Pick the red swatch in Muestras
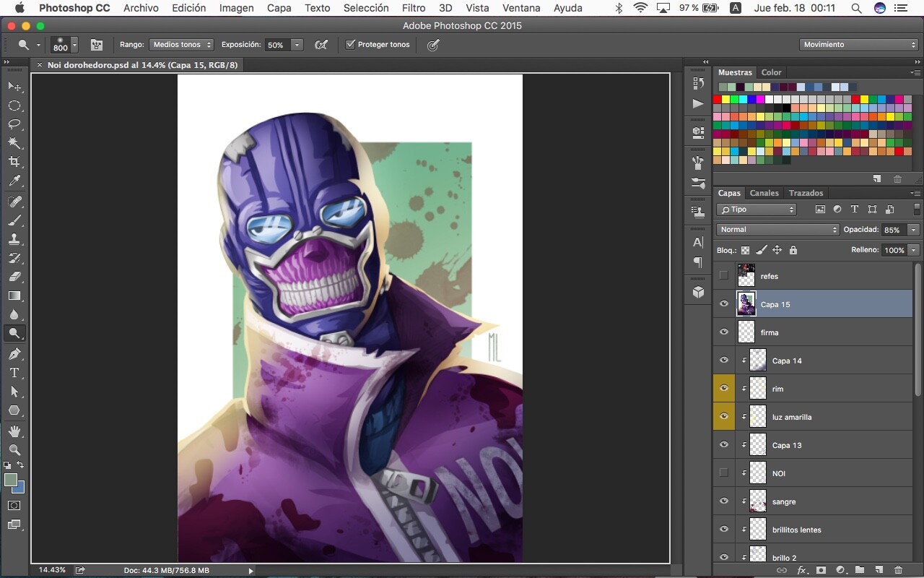 718,99
